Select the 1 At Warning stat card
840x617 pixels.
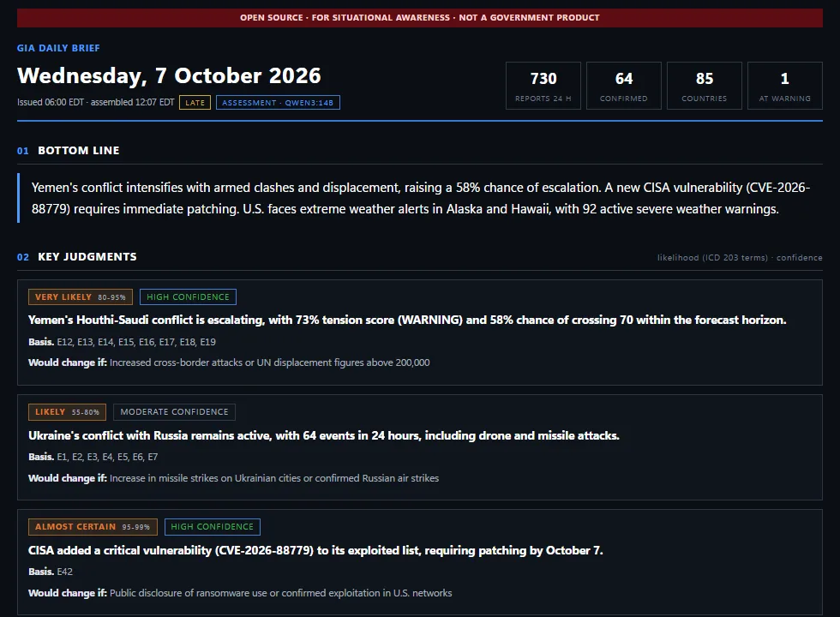pyautogui.click(x=785, y=86)
